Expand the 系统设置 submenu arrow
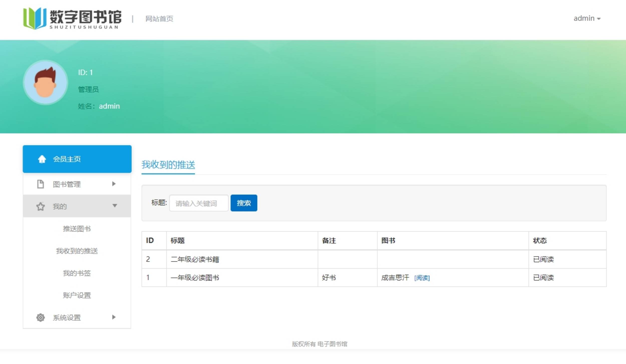626x364 pixels. pyautogui.click(x=114, y=317)
